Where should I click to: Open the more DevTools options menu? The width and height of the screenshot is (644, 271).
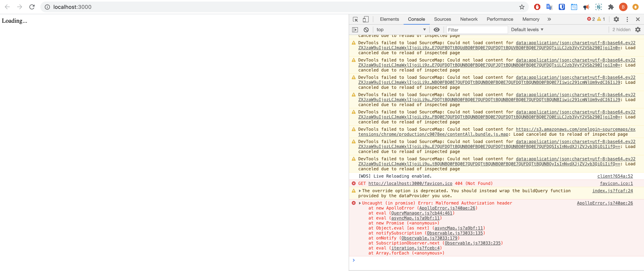coord(627,19)
